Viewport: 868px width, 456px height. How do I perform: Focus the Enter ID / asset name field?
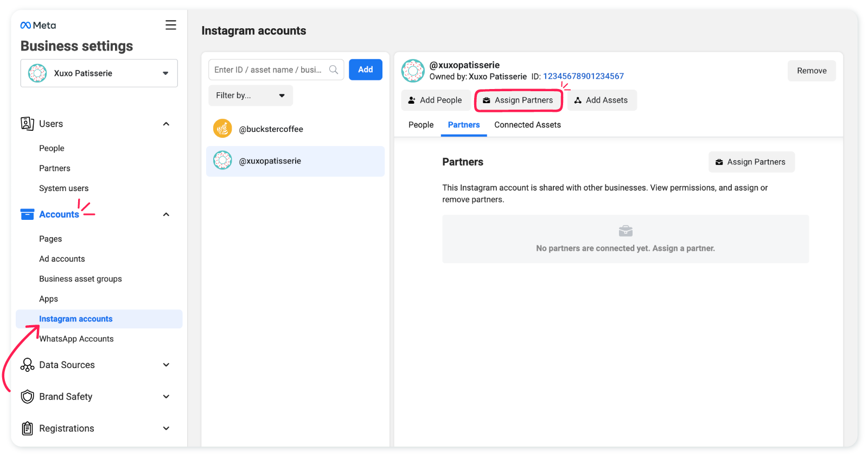pos(276,69)
